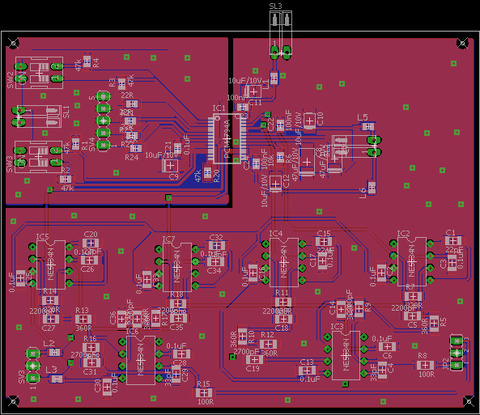Image resolution: width=480 pixels, height=415 pixels.
Task: Select the IC5 NE5534N footprint
Action: tap(51, 265)
